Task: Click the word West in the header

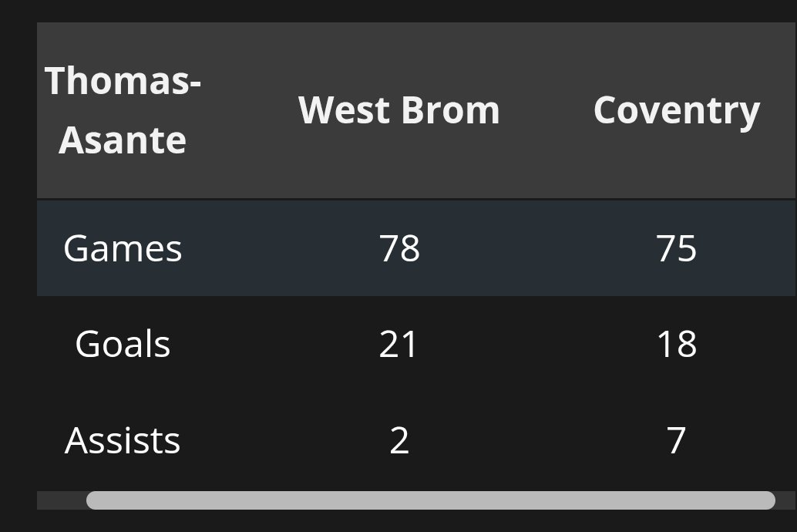Action: point(342,110)
